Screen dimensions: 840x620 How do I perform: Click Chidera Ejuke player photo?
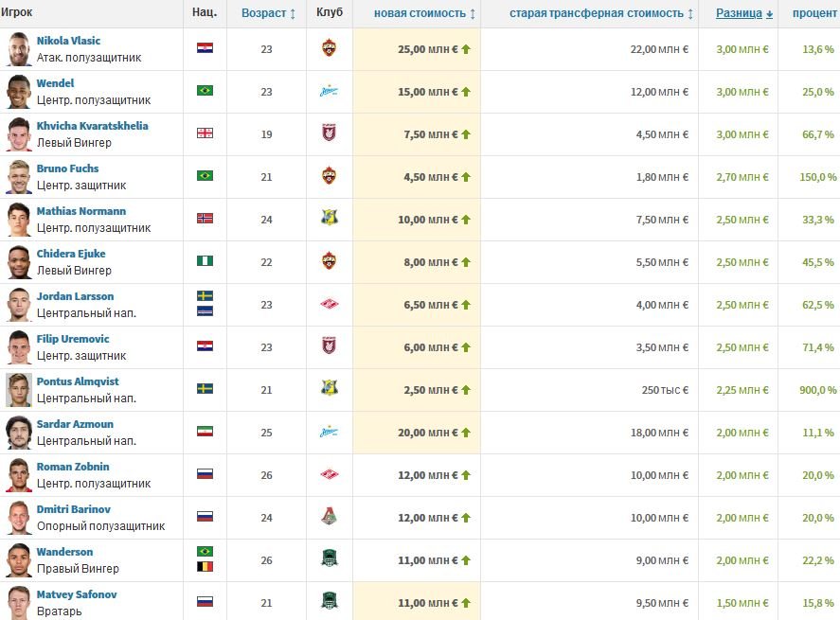(x=18, y=261)
